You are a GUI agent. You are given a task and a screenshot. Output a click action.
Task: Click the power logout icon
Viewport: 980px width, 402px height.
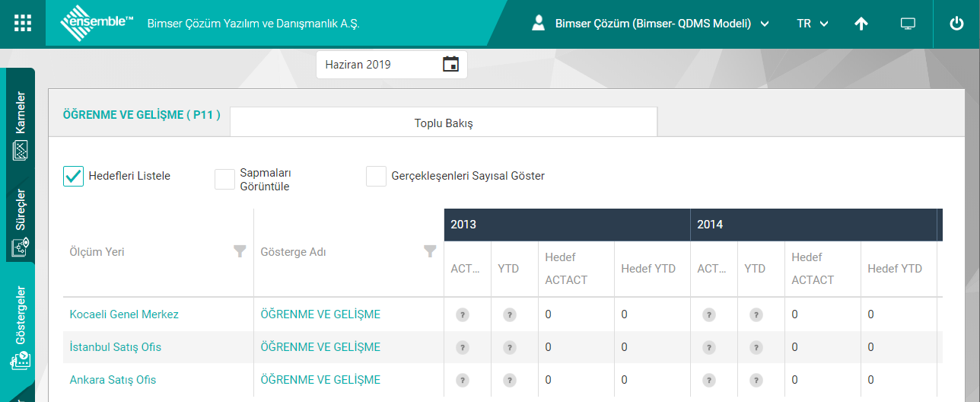[x=957, y=24]
